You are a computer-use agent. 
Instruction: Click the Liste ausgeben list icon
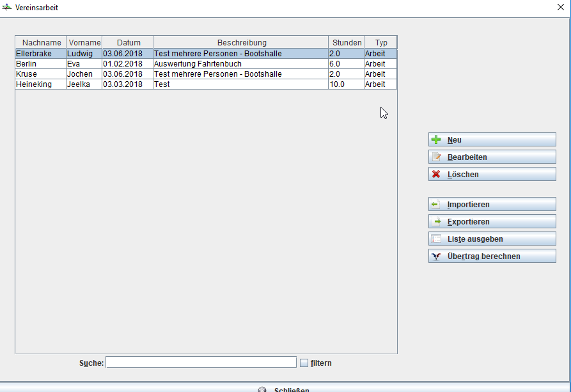[436, 239]
